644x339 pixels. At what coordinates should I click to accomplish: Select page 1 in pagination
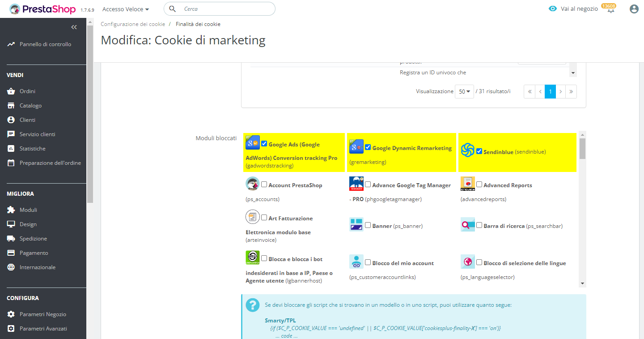tap(550, 91)
